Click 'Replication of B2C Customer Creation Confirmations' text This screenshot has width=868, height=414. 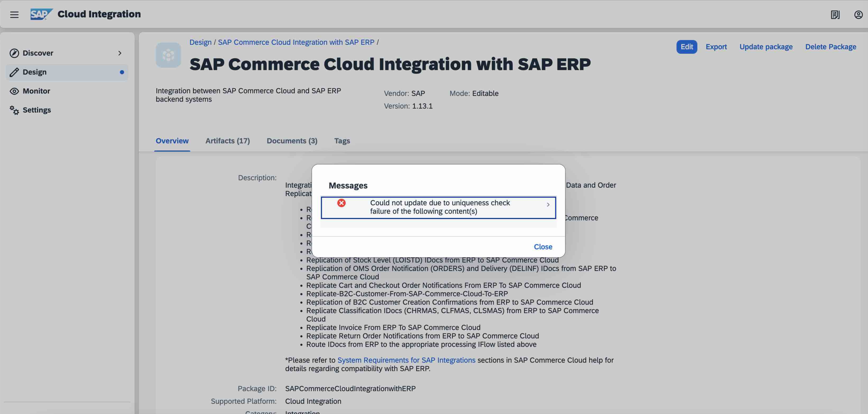click(450, 302)
